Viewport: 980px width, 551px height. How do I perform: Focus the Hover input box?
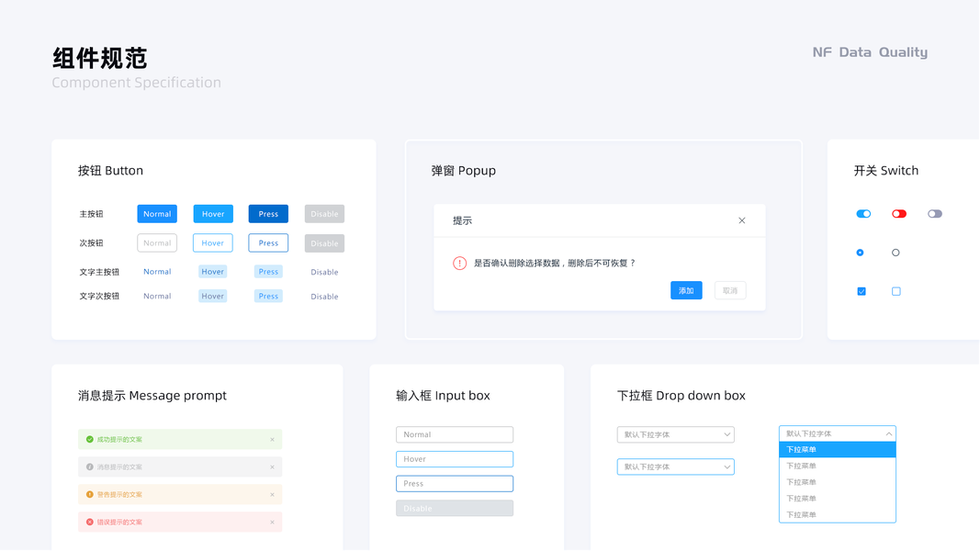455,459
